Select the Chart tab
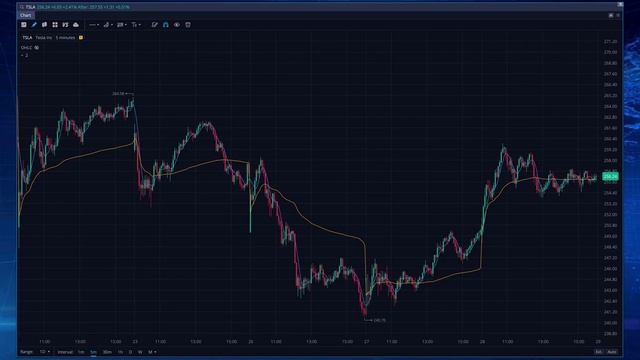This screenshot has height=360, width=640. point(25,16)
